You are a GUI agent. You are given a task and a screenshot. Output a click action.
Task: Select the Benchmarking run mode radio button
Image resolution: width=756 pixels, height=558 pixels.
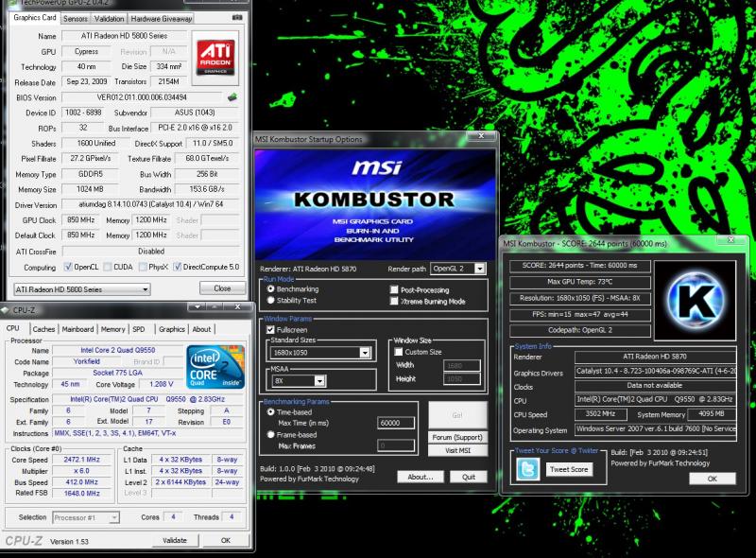point(270,288)
